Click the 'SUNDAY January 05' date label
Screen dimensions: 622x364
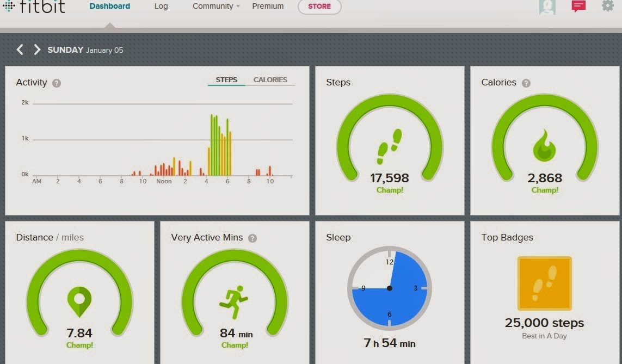(x=85, y=50)
